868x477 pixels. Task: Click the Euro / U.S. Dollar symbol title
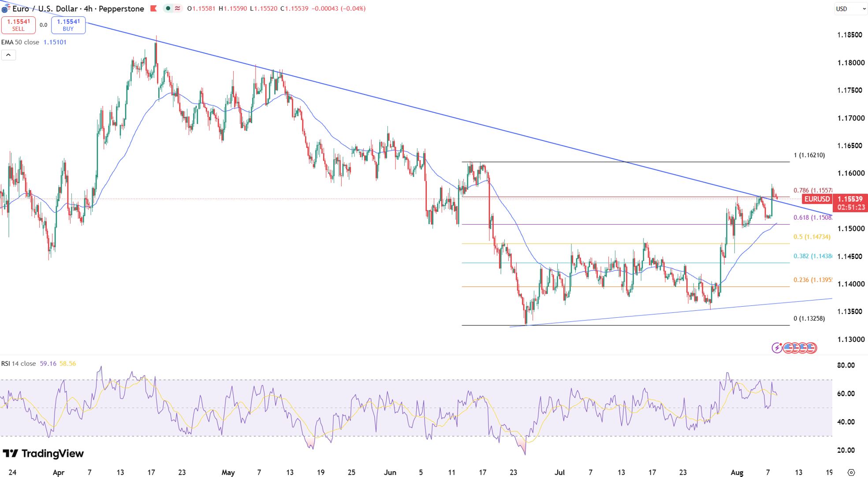coord(78,8)
